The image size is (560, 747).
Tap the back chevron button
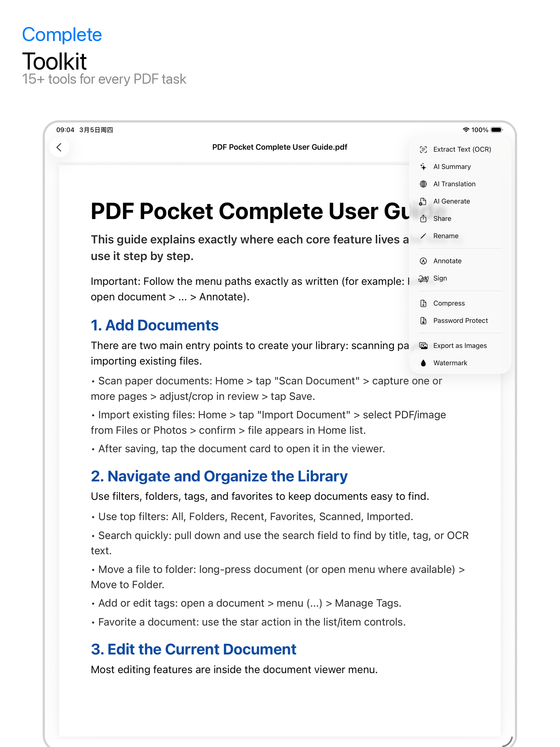[59, 147]
